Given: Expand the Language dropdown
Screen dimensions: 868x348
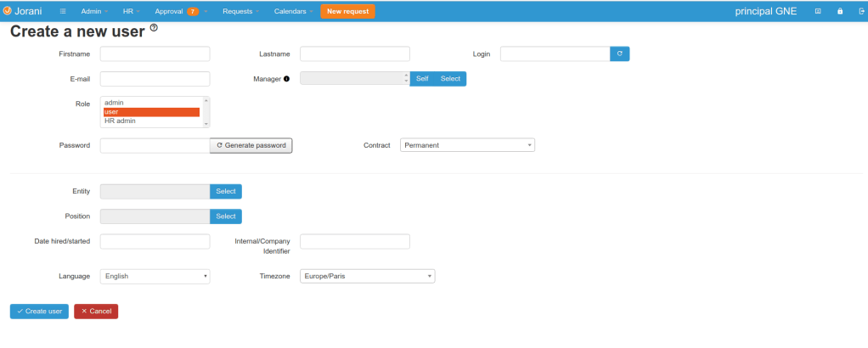Looking at the screenshot, I should (155, 276).
